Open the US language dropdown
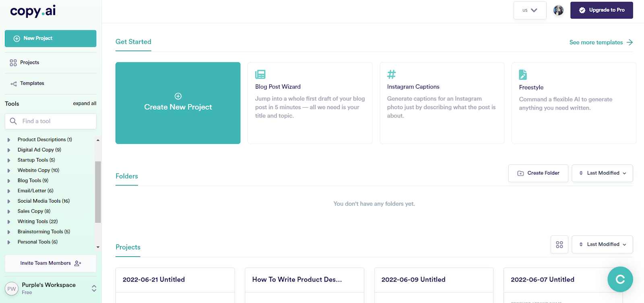 coord(530,10)
